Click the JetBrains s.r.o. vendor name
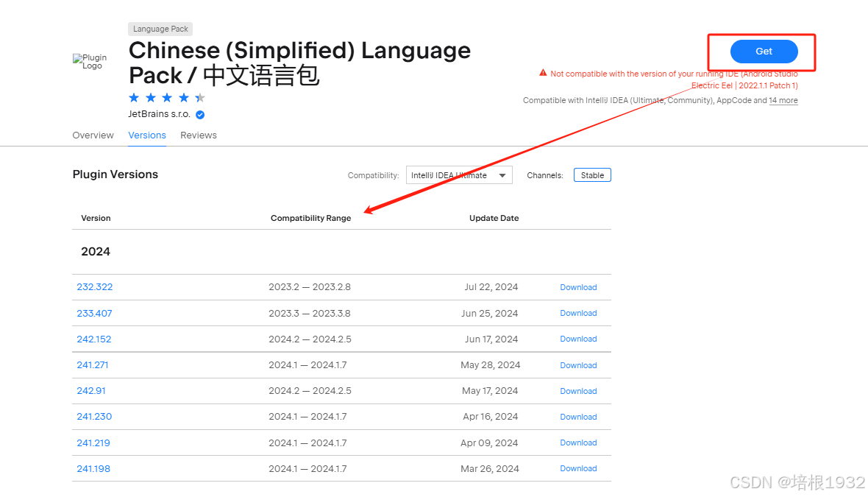 coord(160,114)
